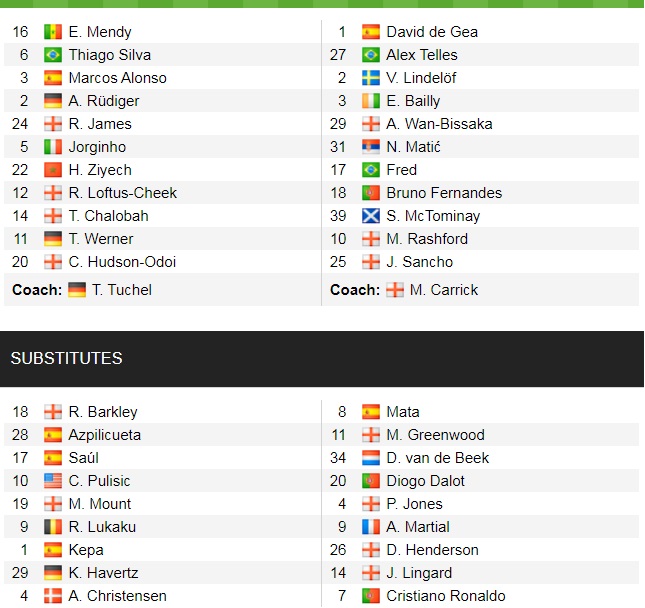
Task: Click France flag next to A. Martial
Action: [371, 527]
